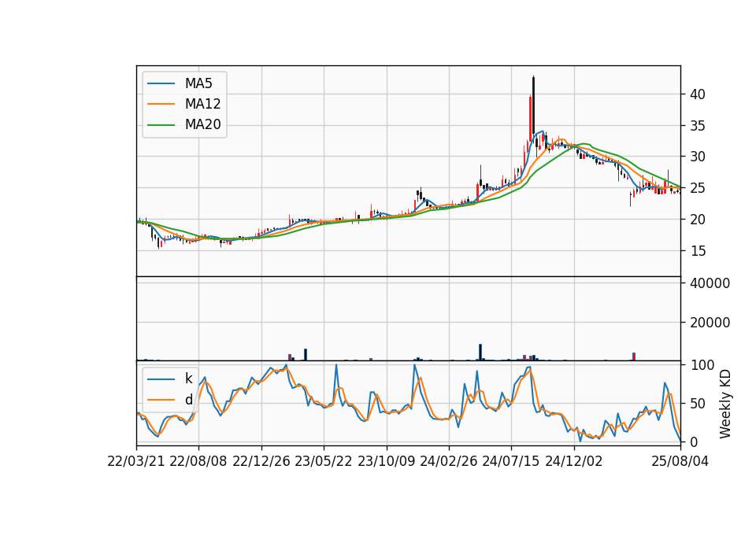Viewport: 756px width, 543px height.
Task: Click the KD axis value 50
Action: click(x=698, y=404)
